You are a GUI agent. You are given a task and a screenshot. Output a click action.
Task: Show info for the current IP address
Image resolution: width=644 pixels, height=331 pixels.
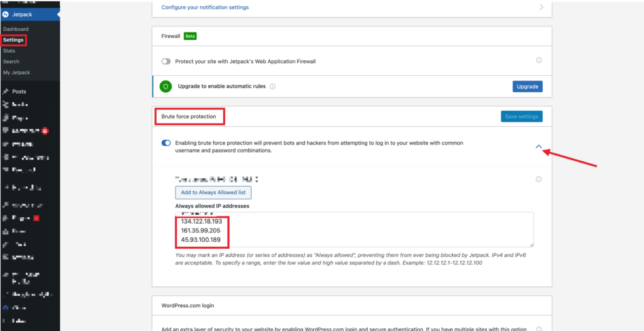539,179
